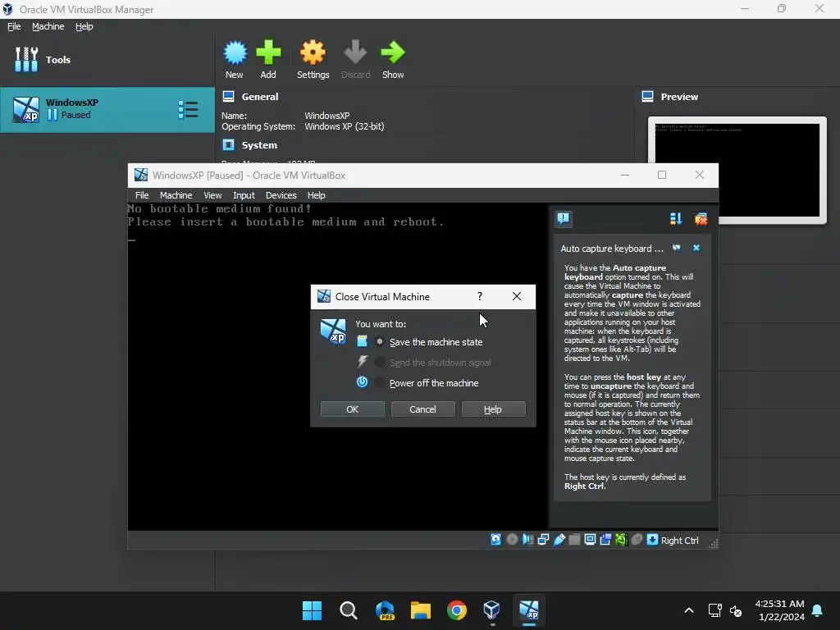This screenshot has width=840, height=630.
Task: Open the Tools entry in Manager sidebar
Action: (107, 59)
